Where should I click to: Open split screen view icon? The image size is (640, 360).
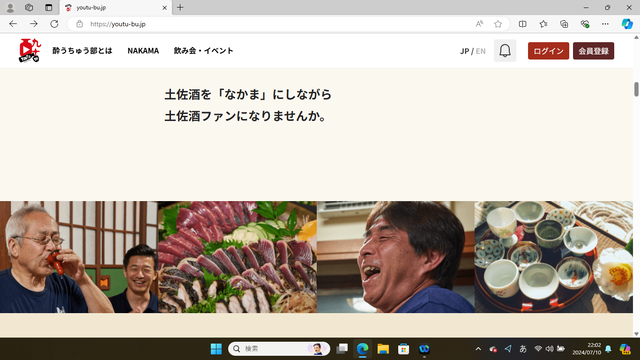pyautogui.click(x=522, y=24)
